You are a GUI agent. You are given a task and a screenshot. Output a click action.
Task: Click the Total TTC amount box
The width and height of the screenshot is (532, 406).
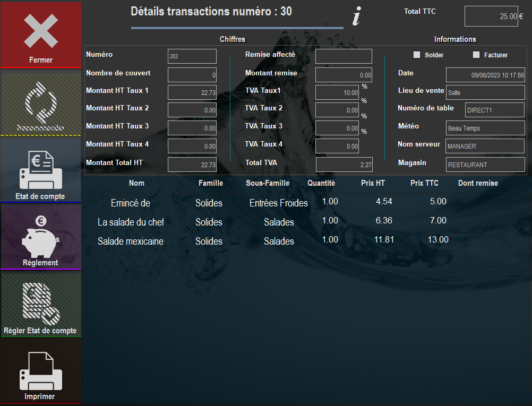[x=491, y=16]
